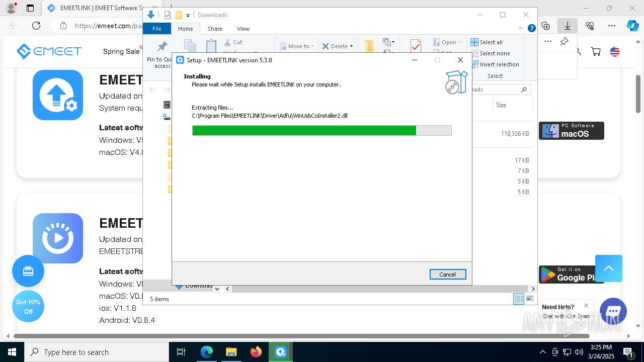
Task: Switch to the View ribbon tab
Action: [x=243, y=29]
